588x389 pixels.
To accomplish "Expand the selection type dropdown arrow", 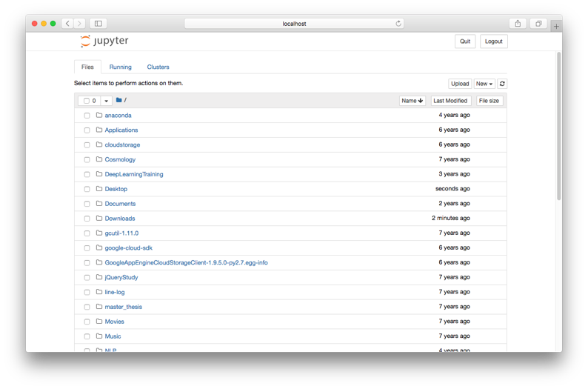I will [106, 101].
